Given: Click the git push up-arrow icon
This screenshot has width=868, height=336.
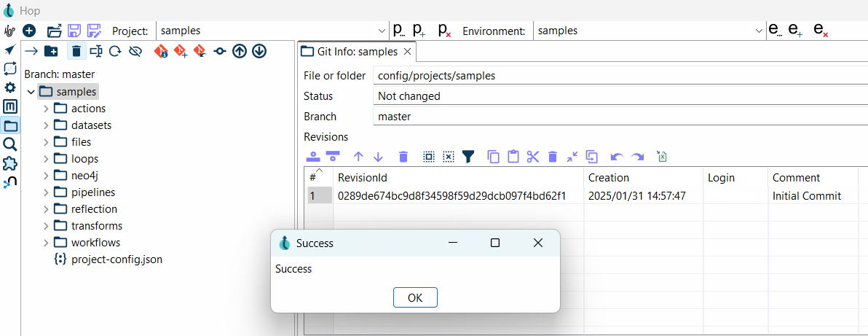Looking at the screenshot, I should (239, 51).
